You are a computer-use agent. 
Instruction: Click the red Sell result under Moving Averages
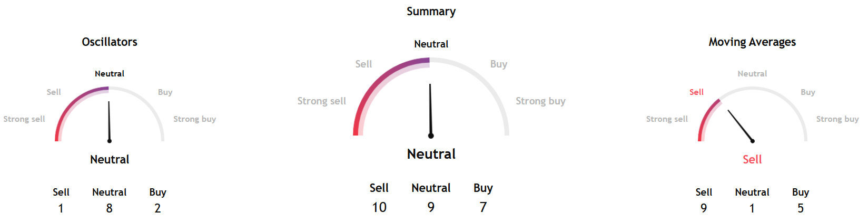tap(752, 159)
